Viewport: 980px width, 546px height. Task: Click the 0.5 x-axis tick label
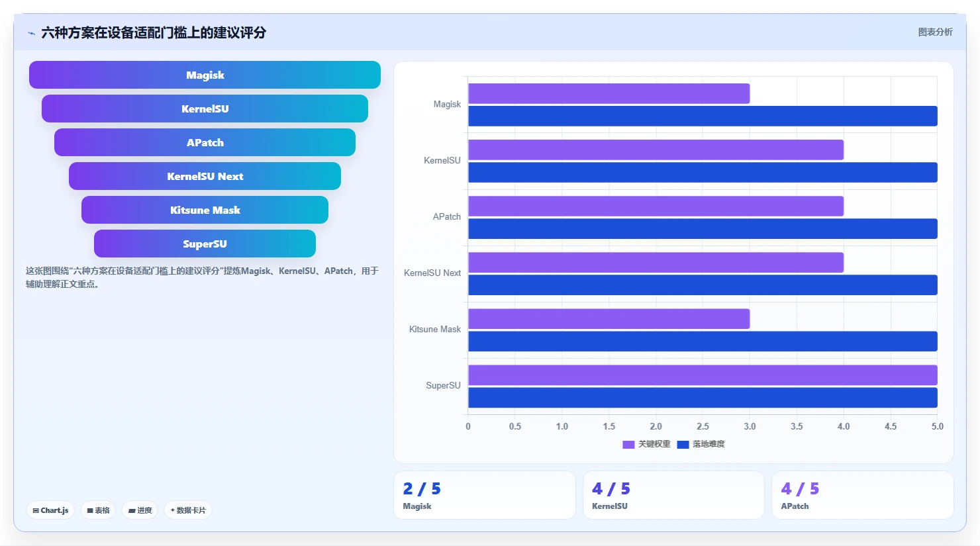click(515, 426)
